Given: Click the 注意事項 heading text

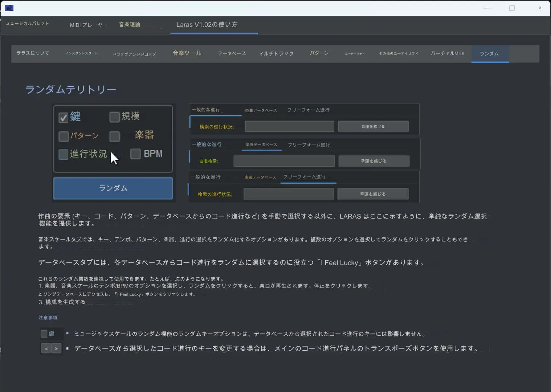Looking at the screenshot, I should (x=48, y=318).
